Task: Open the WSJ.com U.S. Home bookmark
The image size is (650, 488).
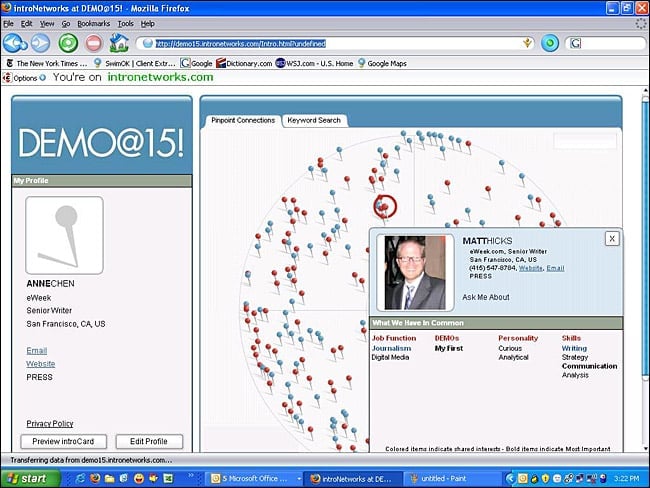Action: click(x=315, y=63)
